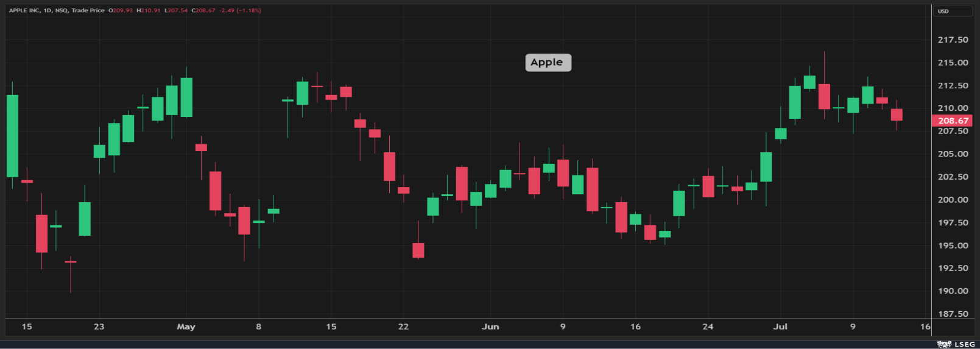Click the Low value 207.54 readout
This screenshot has width=980, height=349.
[176, 10]
